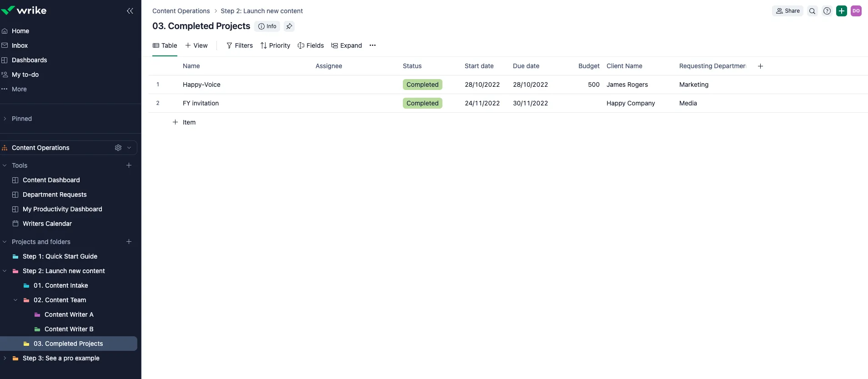This screenshot has height=379, width=868.
Task: Add a new column plus icon
Action: (760, 66)
